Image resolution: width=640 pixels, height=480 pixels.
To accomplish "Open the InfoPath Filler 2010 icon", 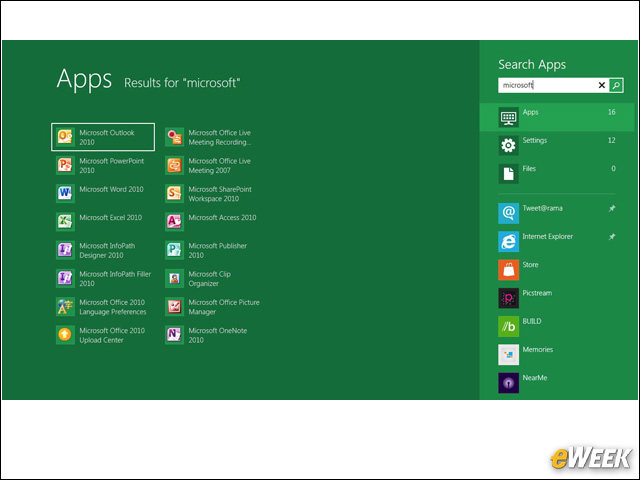I will 65,278.
